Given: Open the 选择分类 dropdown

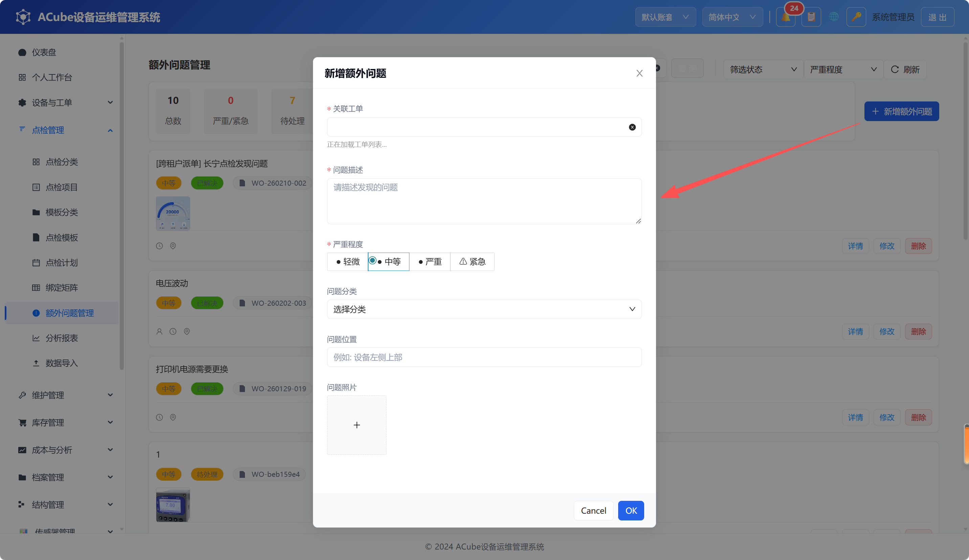Looking at the screenshot, I should click(484, 309).
